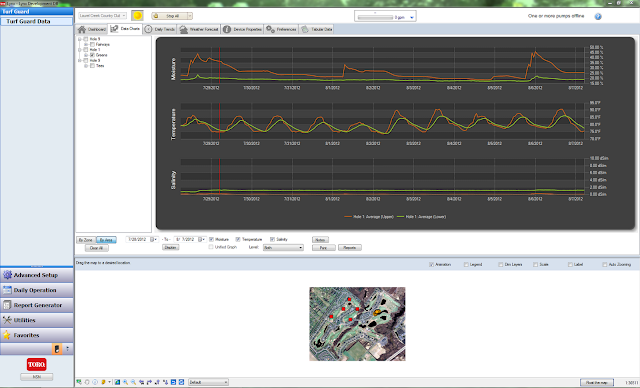This screenshot has width=640, height=388.
Task: Enable the Unified Graph checkbox
Action: pos(211,247)
